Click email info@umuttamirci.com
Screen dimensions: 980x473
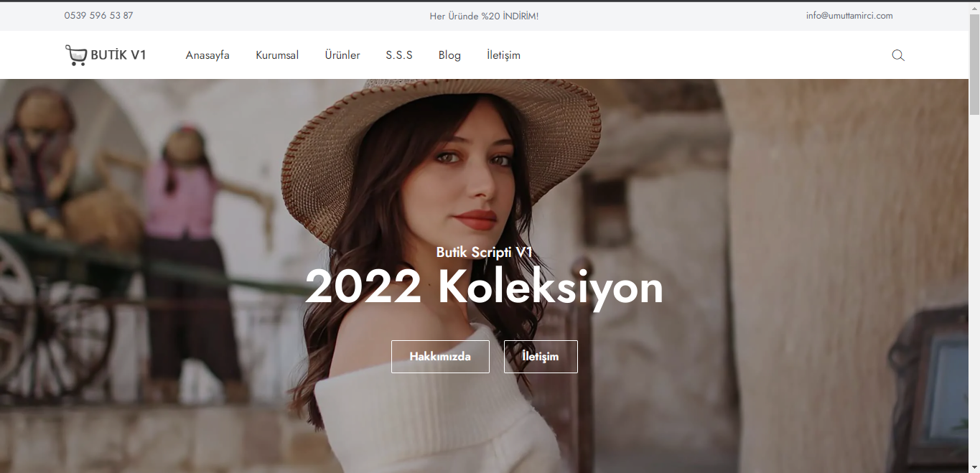point(849,16)
